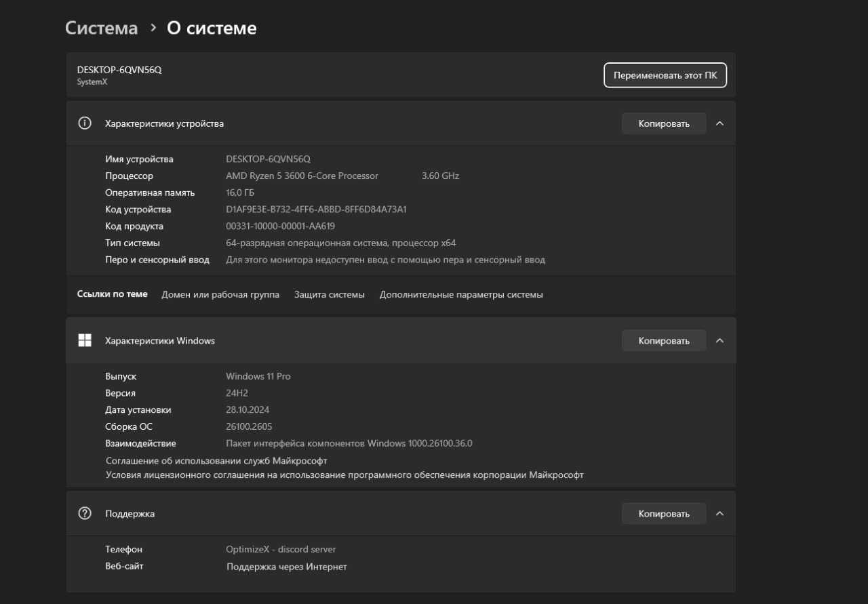Open the Домен или рабочая группа link

(x=220, y=295)
